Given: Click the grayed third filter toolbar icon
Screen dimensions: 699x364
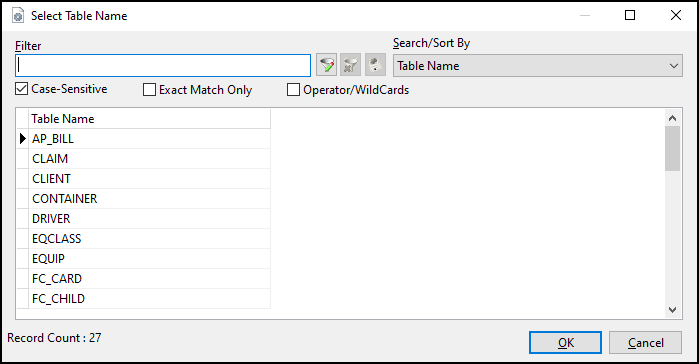Looking at the screenshot, I should click(x=375, y=65).
